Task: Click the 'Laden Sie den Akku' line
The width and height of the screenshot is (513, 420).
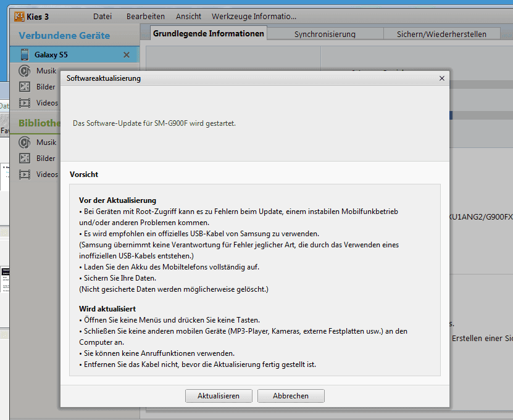Action: pos(169,267)
